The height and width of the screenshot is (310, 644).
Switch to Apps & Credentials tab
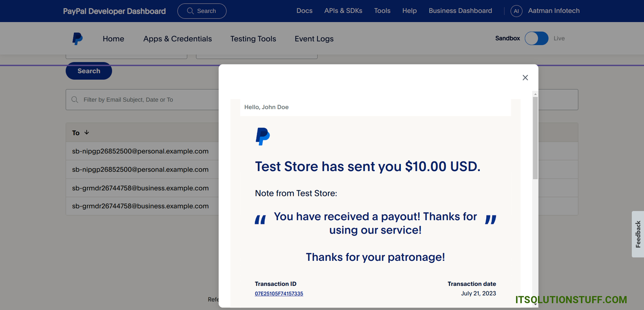pyautogui.click(x=178, y=39)
